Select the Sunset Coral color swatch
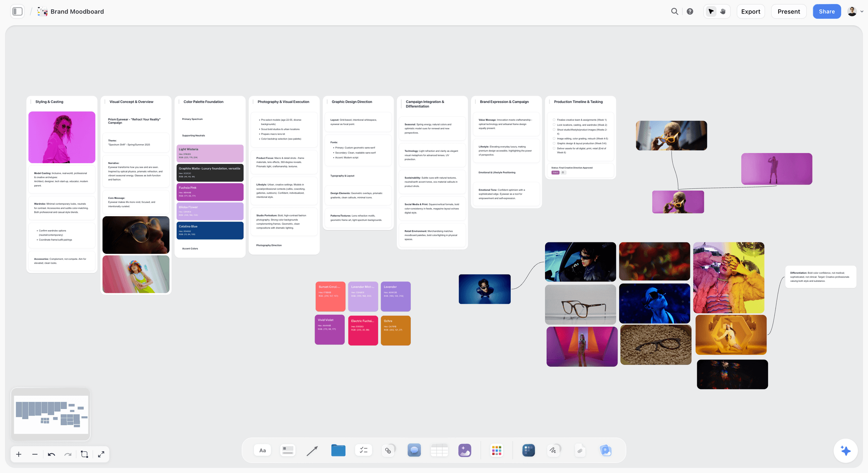The width and height of the screenshot is (868, 473). tap(331, 296)
